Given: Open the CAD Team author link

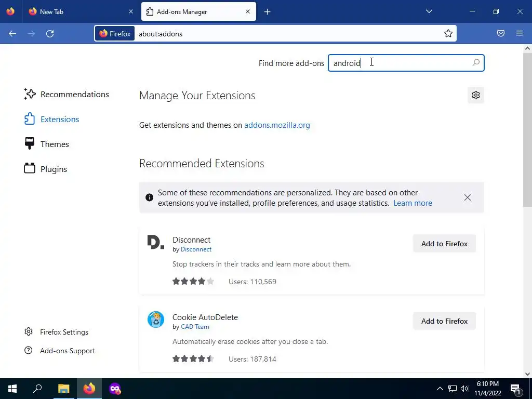Looking at the screenshot, I should pos(195,327).
